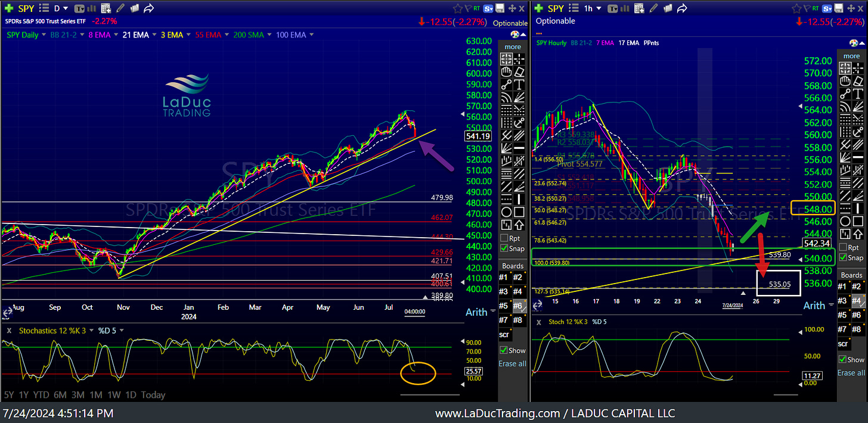This screenshot has width=868, height=423.
Task: Click the green plus icon in the hourly chart
Action: (x=539, y=8)
